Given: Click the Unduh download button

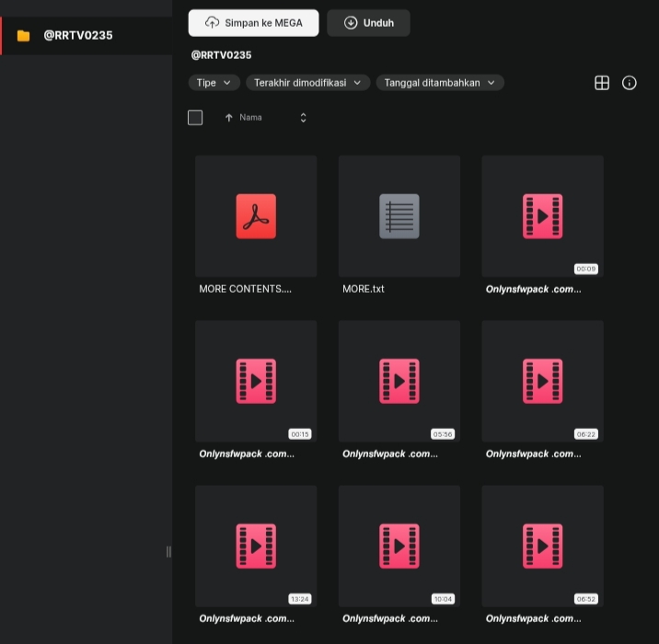Looking at the screenshot, I should tap(368, 23).
